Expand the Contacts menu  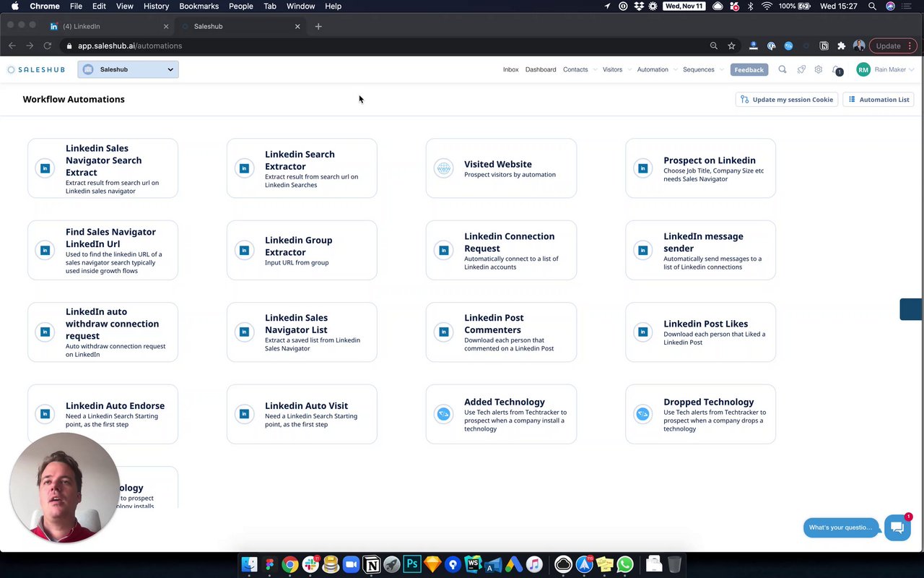[578, 69]
